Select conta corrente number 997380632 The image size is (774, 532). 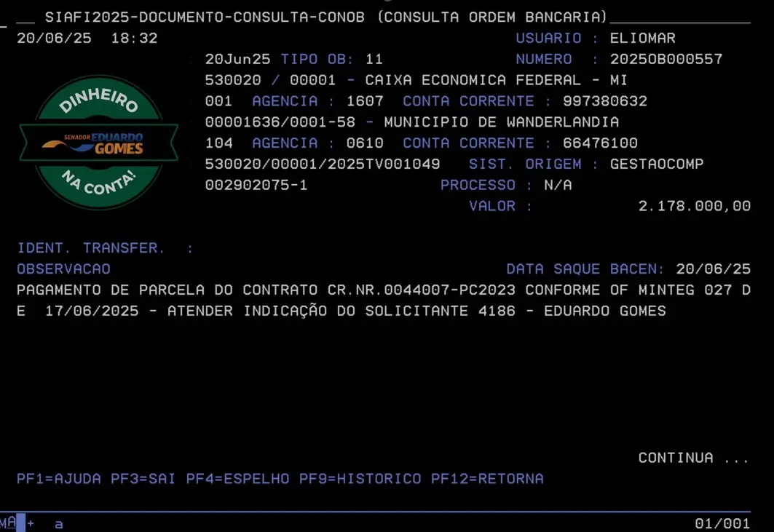click(x=595, y=101)
